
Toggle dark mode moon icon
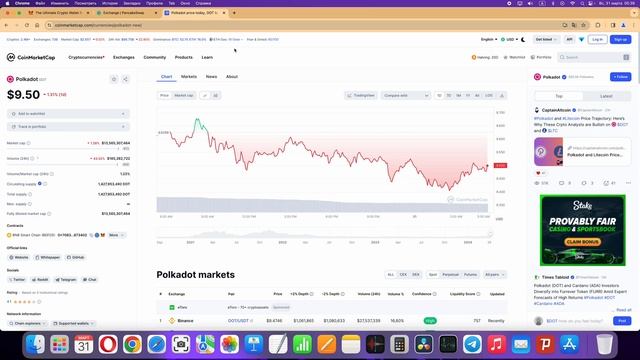click(x=523, y=40)
